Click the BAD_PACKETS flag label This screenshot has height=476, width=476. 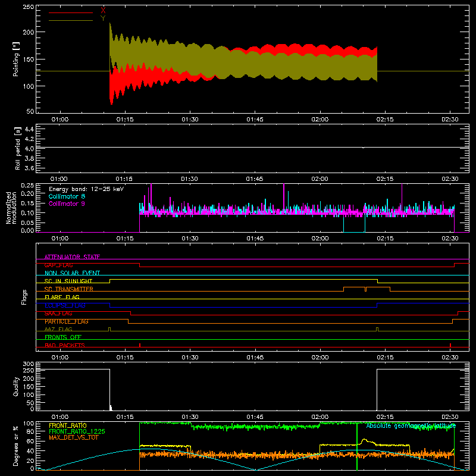click(65, 345)
